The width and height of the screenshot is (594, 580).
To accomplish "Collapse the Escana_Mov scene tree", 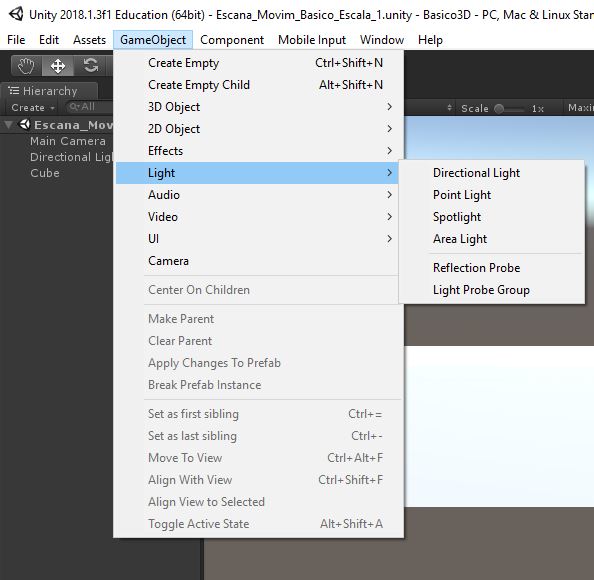I will coord(8,125).
